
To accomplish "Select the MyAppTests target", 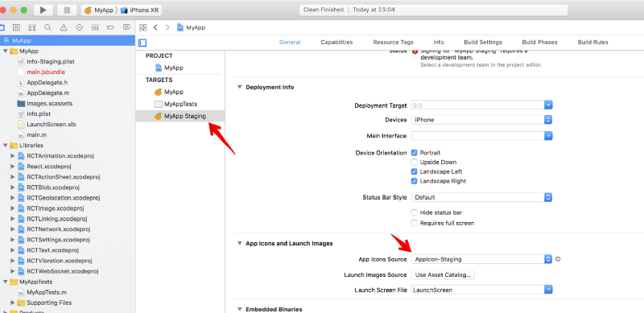I will pos(180,104).
